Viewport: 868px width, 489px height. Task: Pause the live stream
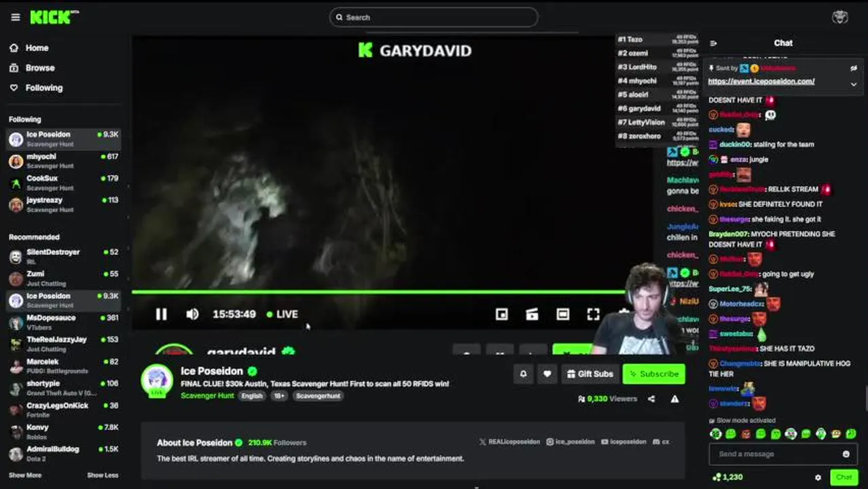point(161,314)
